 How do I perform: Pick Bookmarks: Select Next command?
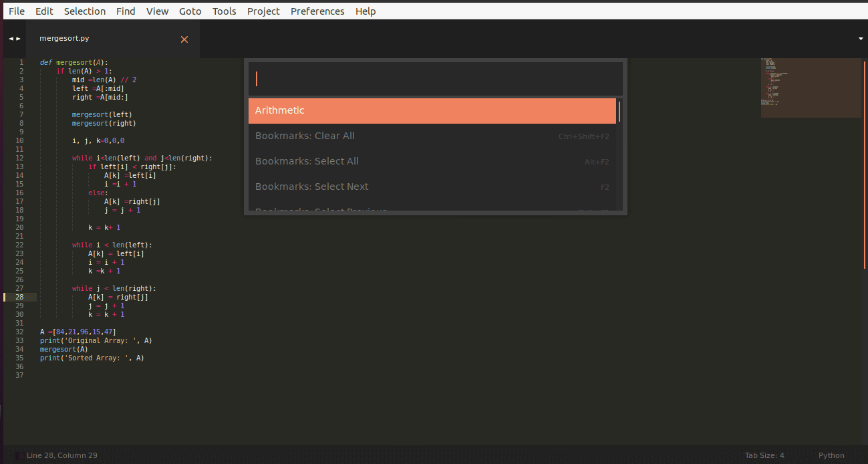432,187
